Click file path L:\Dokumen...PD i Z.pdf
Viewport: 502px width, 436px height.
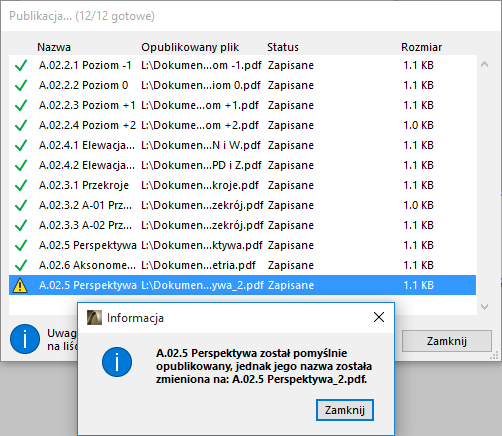(201, 165)
